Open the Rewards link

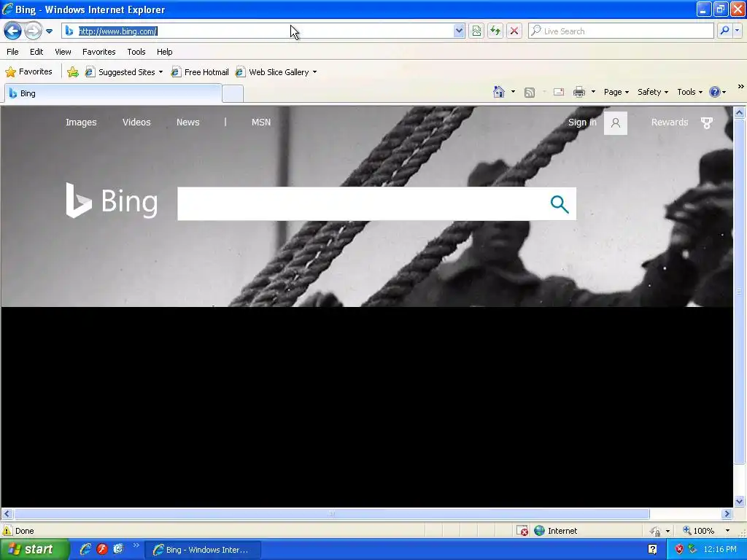click(670, 122)
